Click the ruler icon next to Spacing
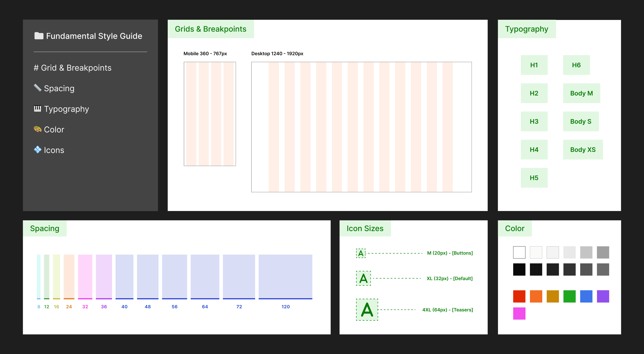Image resolution: width=644 pixels, height=354 pixels. click(38, 88)
